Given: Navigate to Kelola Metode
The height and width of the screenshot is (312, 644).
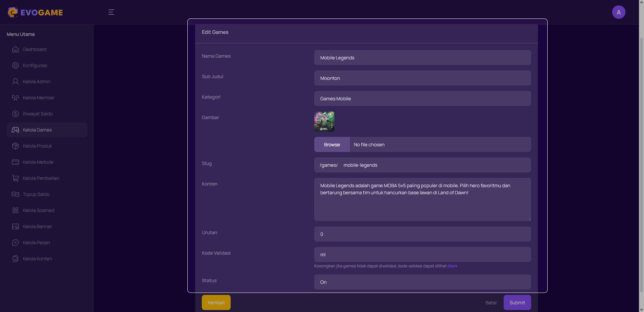Looking at the screenshot, I should (47, 162).
